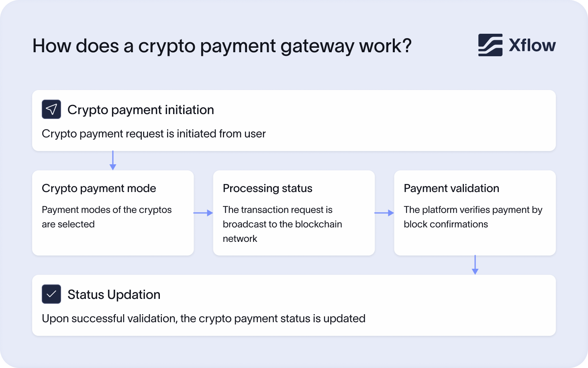Click text 'Payment modes of the cryptos'
588x368 pixels.
pos(107,210)
